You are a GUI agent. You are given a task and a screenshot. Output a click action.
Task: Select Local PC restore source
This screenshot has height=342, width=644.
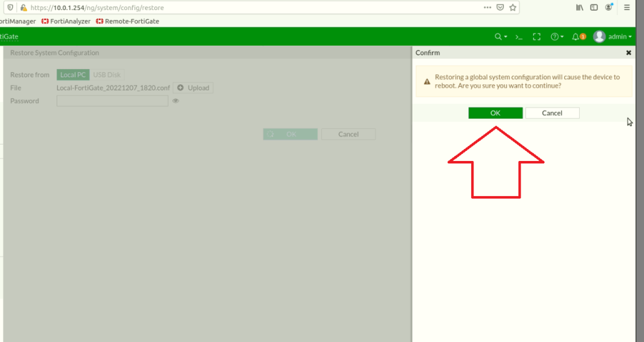pos(73,75)
